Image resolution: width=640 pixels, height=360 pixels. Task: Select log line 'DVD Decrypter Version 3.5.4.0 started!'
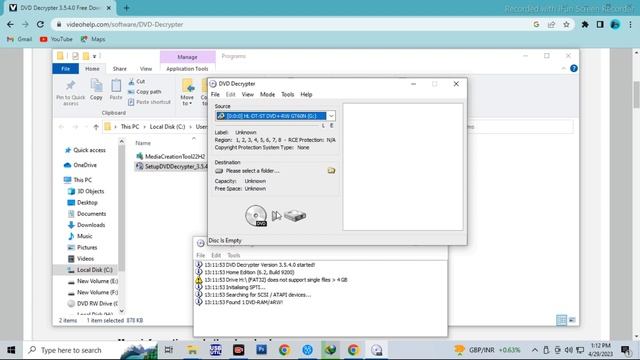(x=260, y=264)
